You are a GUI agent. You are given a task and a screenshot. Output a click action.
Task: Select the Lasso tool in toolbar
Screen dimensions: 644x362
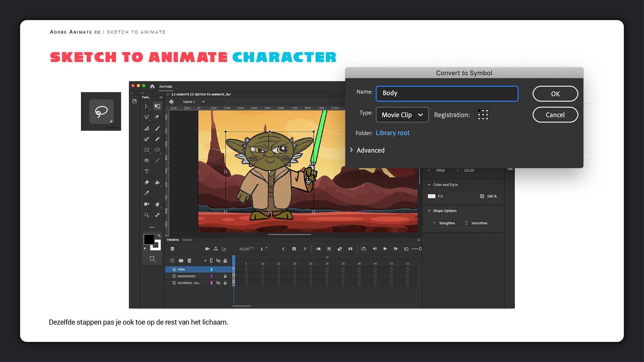click(147, 117)
